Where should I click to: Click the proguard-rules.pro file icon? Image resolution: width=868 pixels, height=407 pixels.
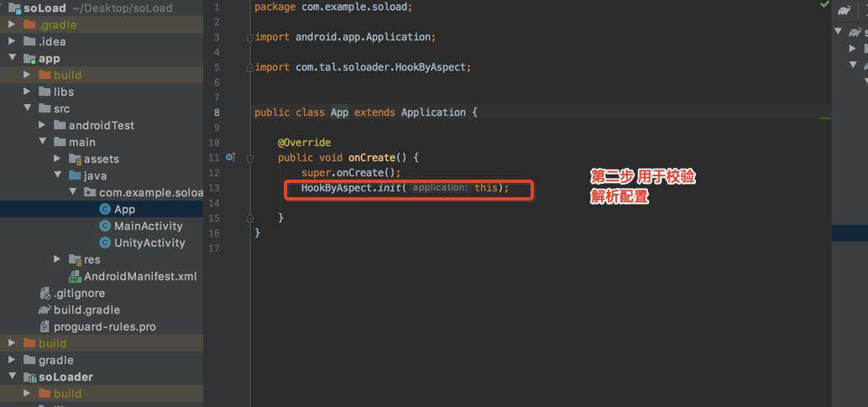tap(44, 326)
